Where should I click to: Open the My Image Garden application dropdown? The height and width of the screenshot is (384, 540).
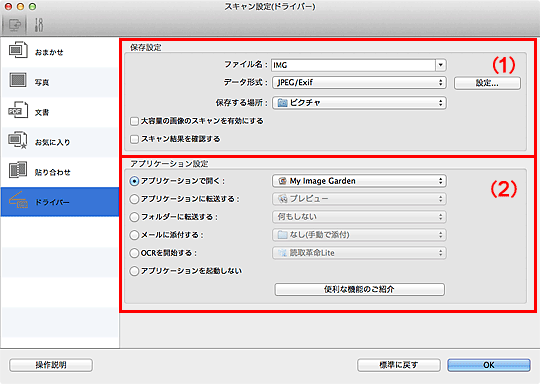pos(359,181)
